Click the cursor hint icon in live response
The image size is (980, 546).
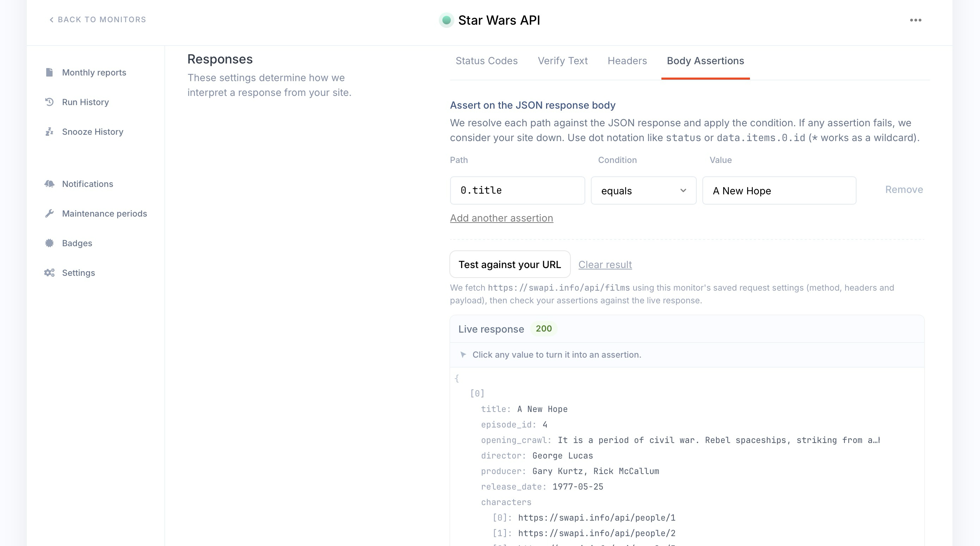point(463,354)
